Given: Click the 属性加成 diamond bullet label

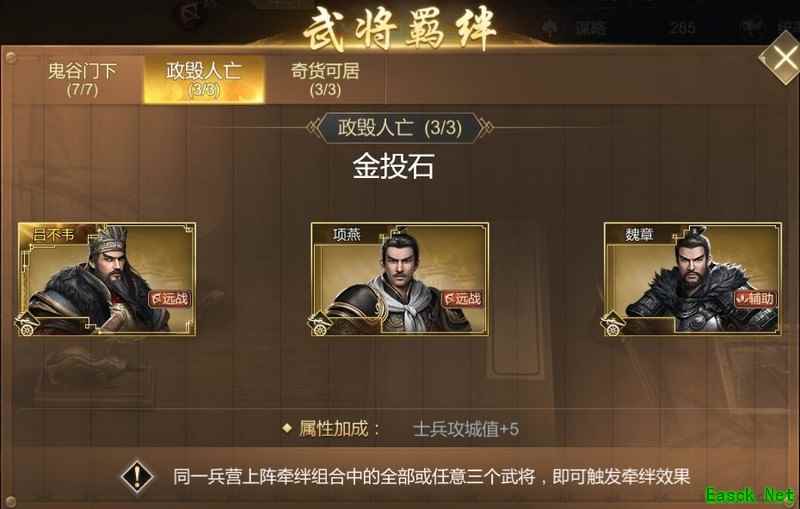Looking at the screenshot, I should coord(332,428).
